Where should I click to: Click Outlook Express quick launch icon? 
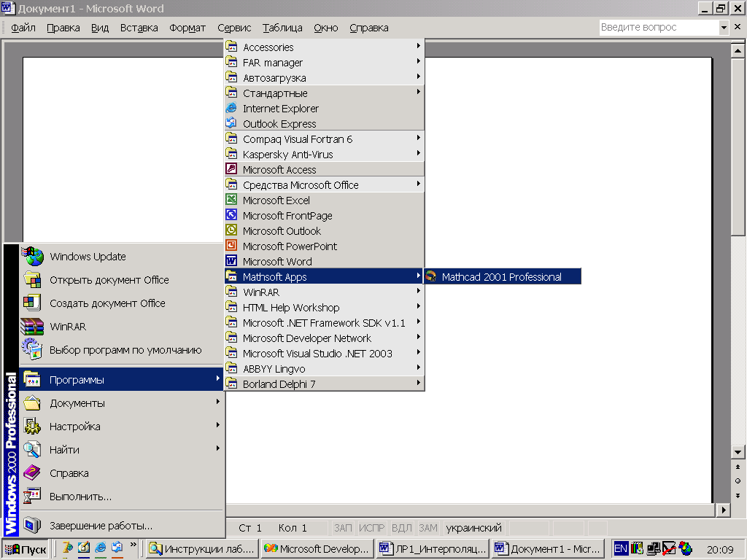(117, 548)
